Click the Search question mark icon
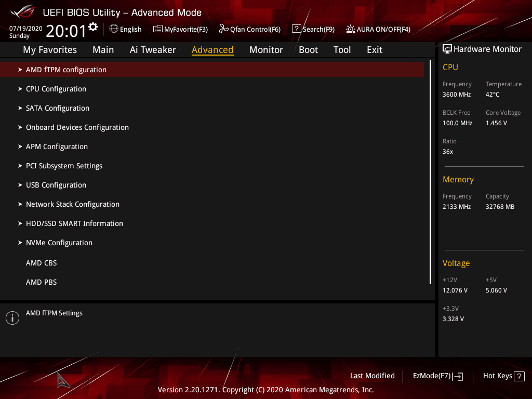Viewport: 532px width, 399px height. pos(296,29)
